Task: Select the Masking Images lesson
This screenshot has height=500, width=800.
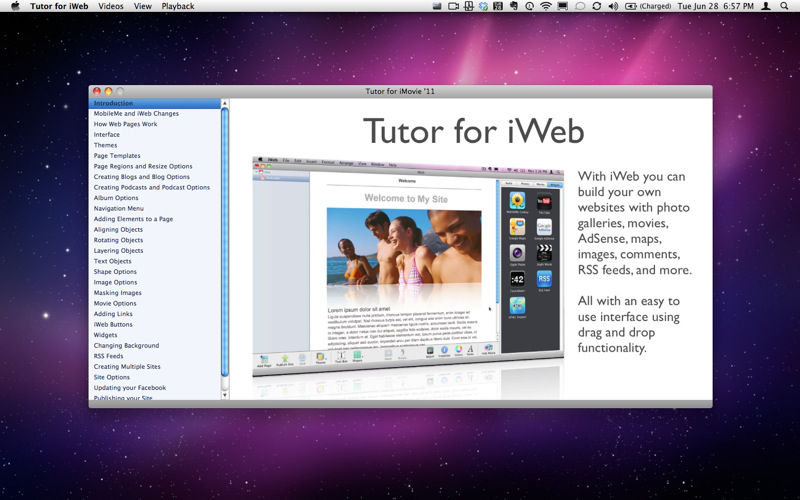Action: 117,293
